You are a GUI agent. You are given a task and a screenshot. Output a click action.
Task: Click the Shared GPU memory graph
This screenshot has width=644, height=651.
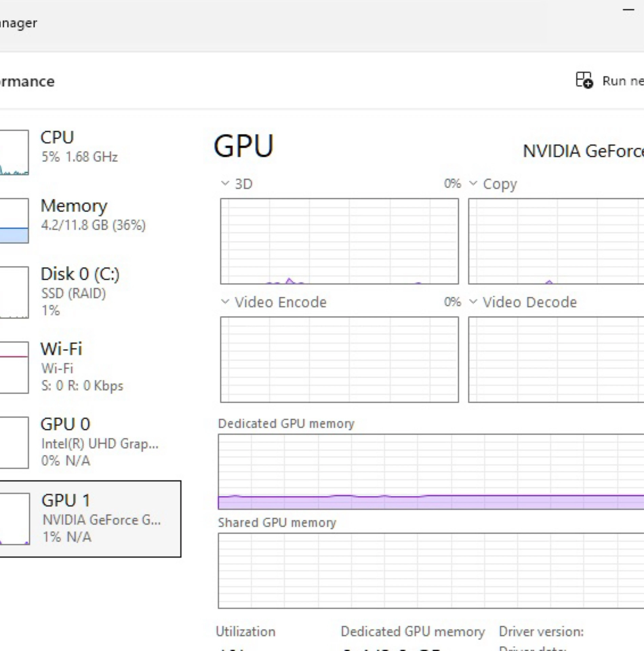coord(431,571)
